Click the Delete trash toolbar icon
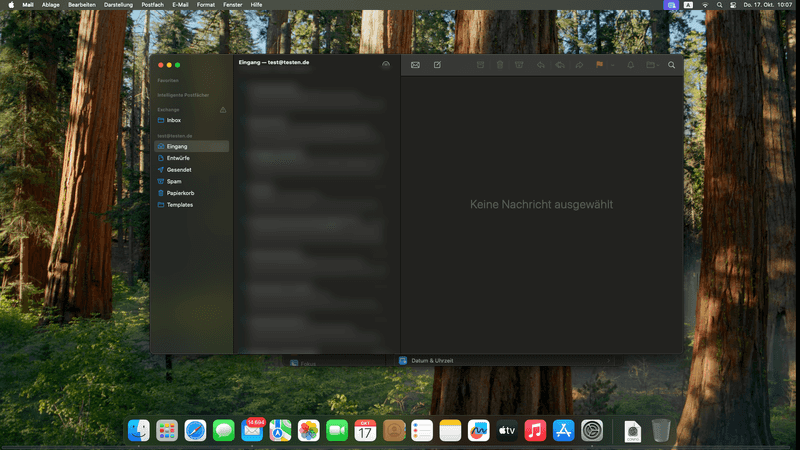Screen dimensions: 800x450 click(500, 65)
